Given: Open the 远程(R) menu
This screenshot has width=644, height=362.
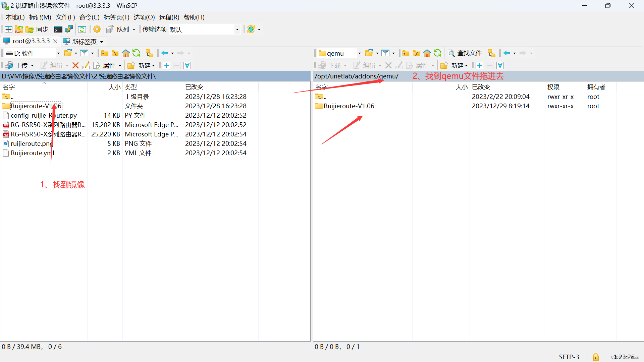Looking at the screenshot, I should click(x=169, y=17).
